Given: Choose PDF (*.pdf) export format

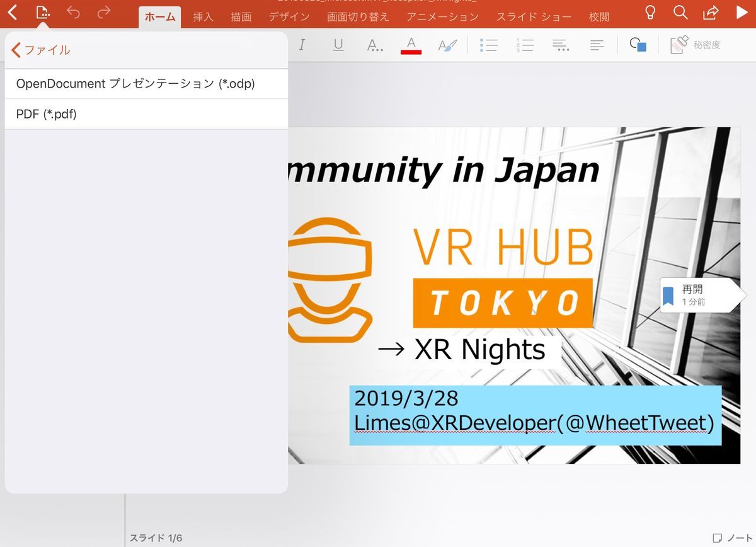Looking at the screenshot, I should click(x=146, y=114).
